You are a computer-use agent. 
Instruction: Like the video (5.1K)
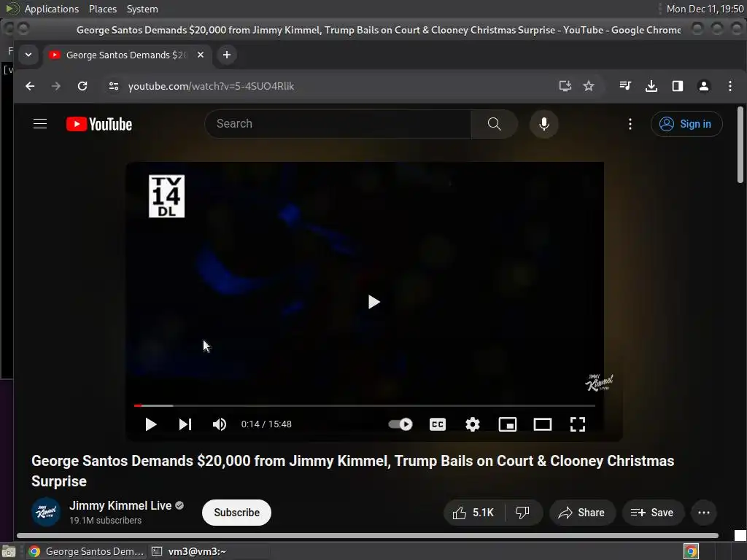(x=473, y=513)
